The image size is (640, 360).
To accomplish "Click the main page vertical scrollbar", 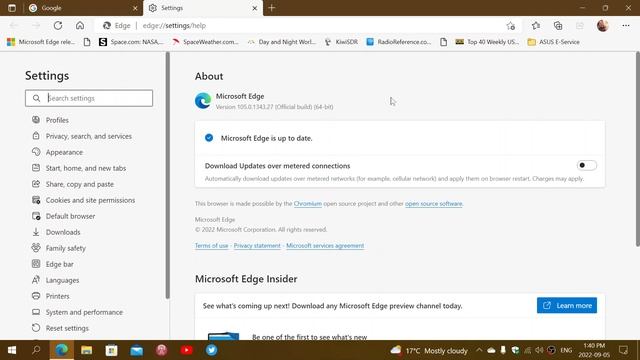I will click(638, 149).
